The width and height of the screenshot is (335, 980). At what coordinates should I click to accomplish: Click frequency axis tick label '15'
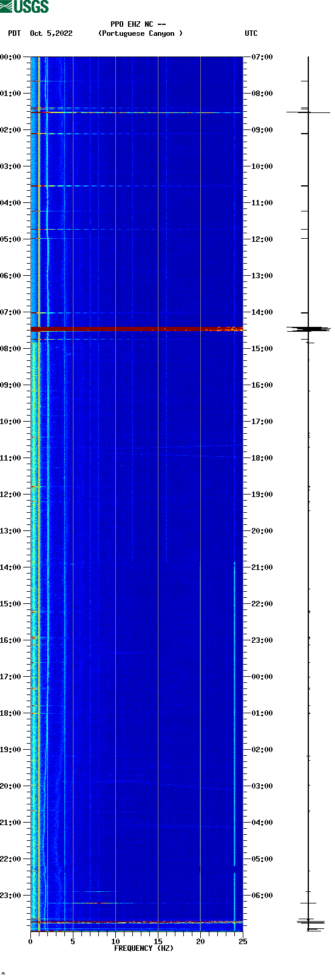pos(158,942)
